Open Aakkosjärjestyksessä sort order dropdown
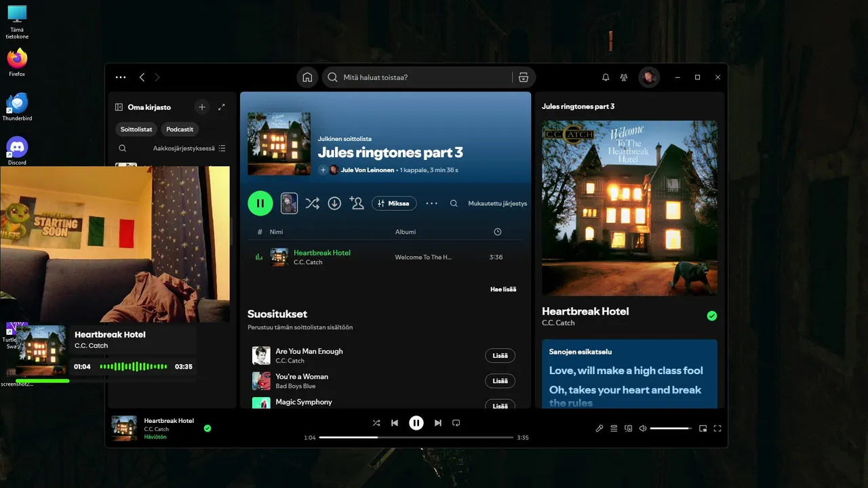Image resolution: width=868 pixels, height=488 pixels. coord(189,148)
